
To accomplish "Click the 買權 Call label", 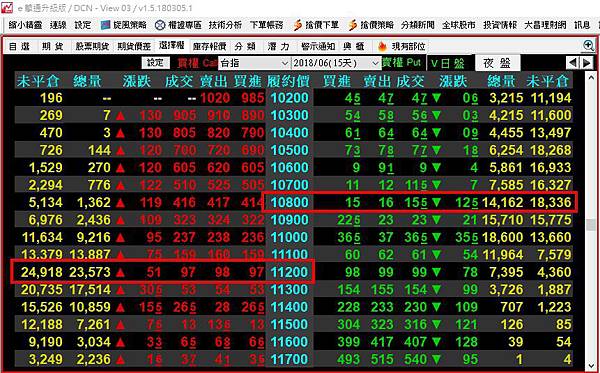I will [x=197, y=63].
